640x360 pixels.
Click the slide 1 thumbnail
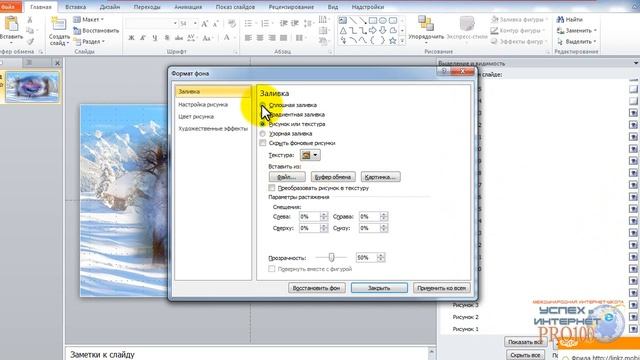pyautogui.click(x=33, y=87)
